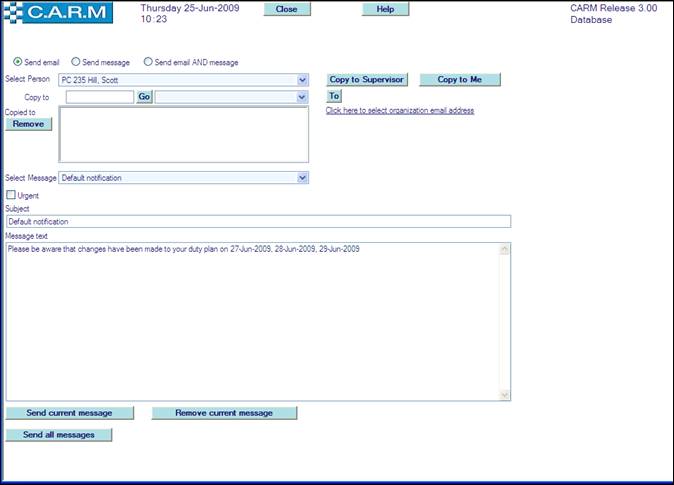Select the Send email radio button
This screenshot has height=485, width=674.
point(18,62)
